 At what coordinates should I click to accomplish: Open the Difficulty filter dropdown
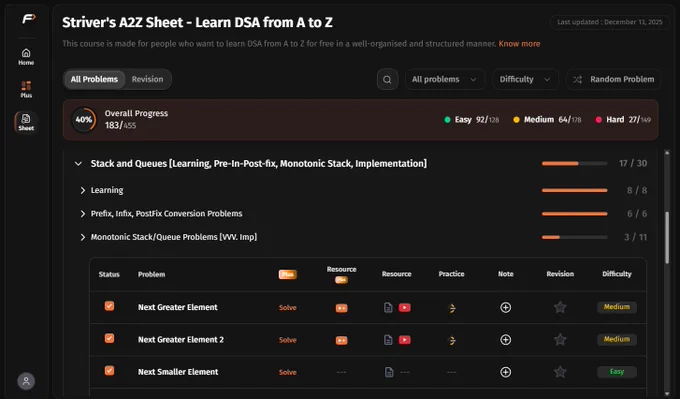[525, 79]
